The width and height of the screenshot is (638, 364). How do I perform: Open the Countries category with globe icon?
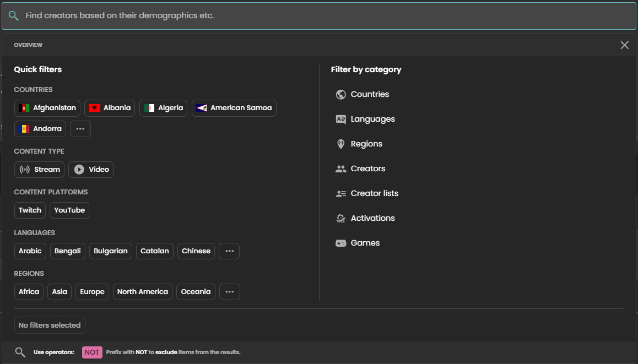pyautogui.click(x=340, y=94)
